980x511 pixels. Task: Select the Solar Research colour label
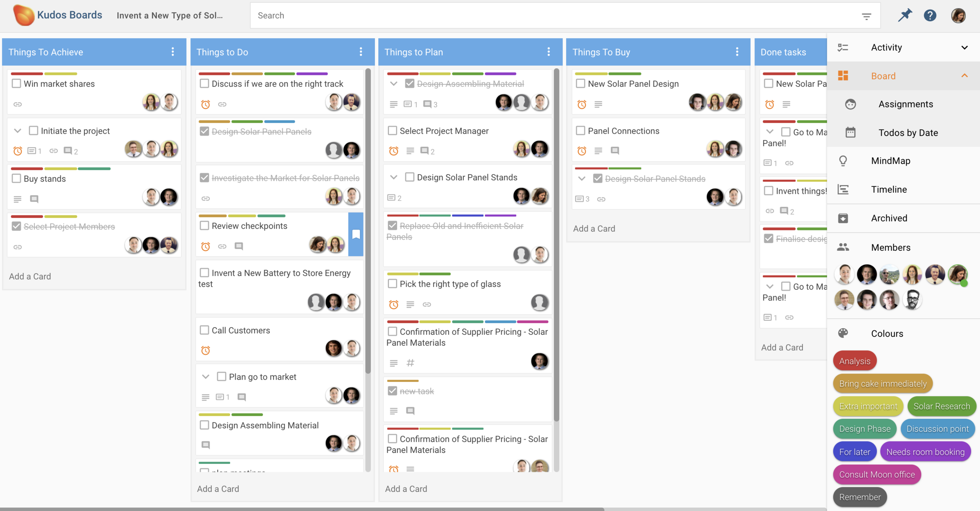coord(942,406)
